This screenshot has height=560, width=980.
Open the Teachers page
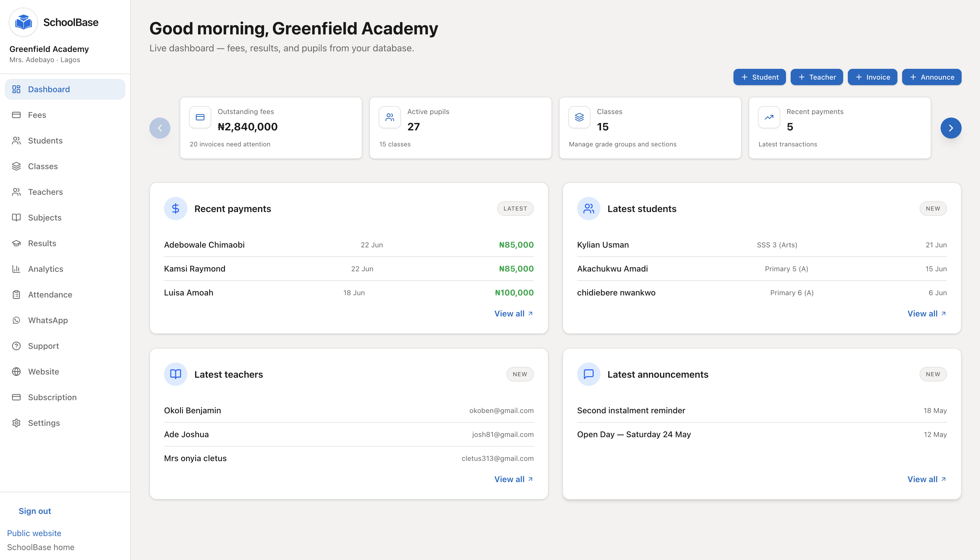click(65, 192)
